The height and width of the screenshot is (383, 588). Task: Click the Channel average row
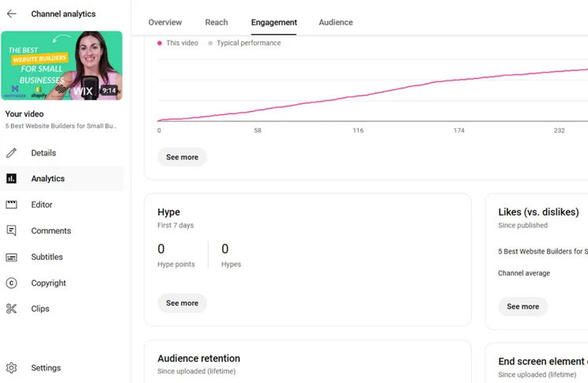524,273
